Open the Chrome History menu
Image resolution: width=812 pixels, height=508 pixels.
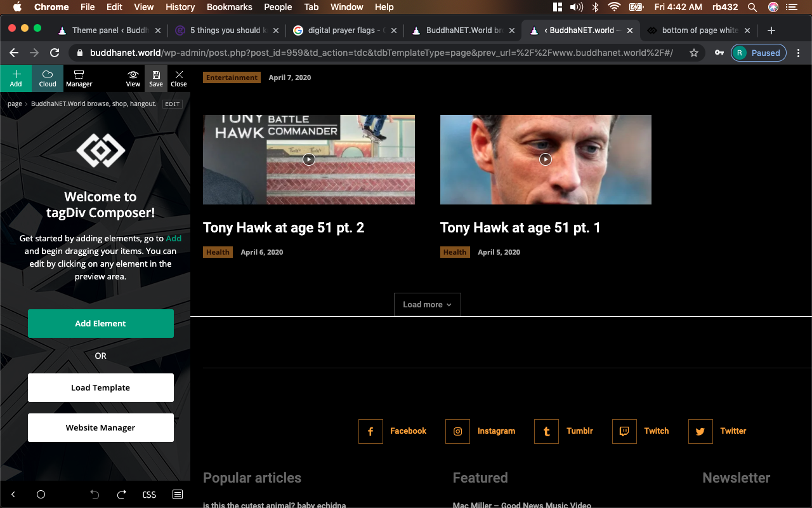pos(180,7)
